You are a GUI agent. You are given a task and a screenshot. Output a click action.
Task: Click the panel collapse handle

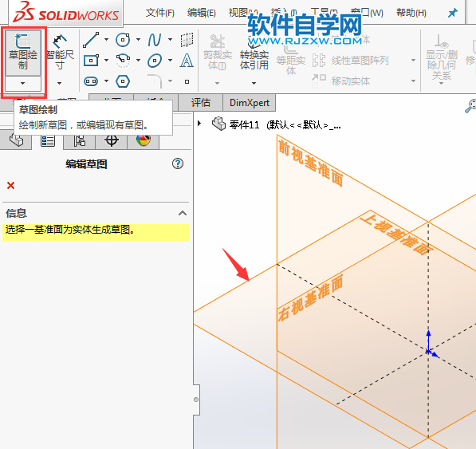196,400
